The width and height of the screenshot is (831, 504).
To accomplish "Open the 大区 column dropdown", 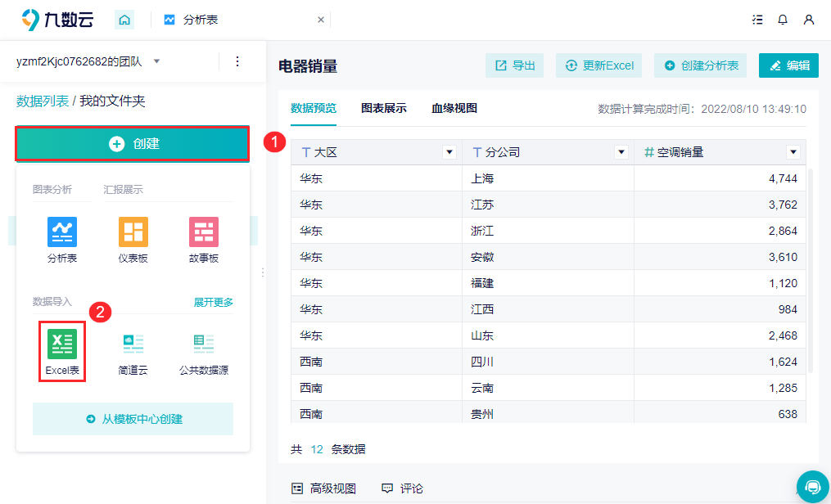I will (449, 152).
